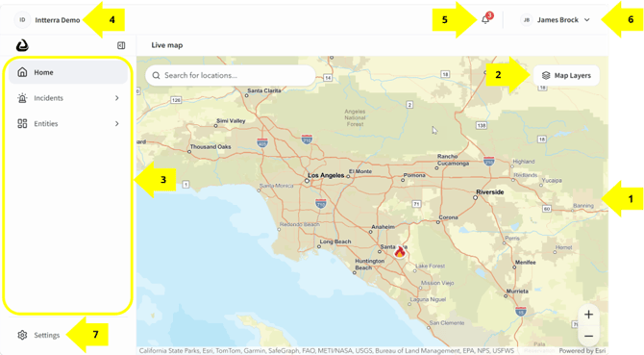Viewport: 644px width, 355px height.
Task: Click the Simi Valley label on the map
Action: [231, 121]
